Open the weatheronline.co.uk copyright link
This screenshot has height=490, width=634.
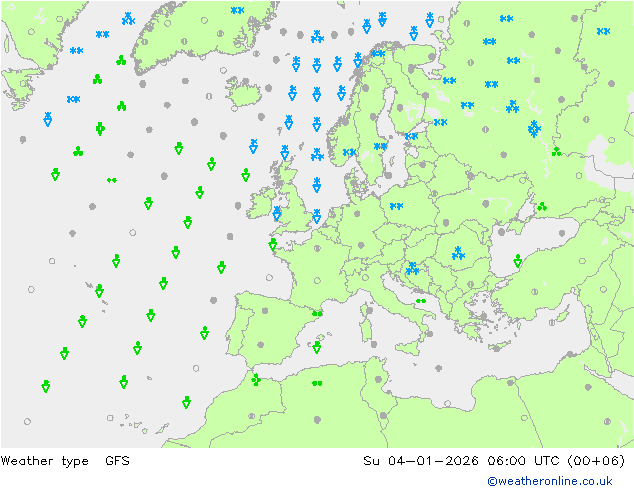coord(550,481)
